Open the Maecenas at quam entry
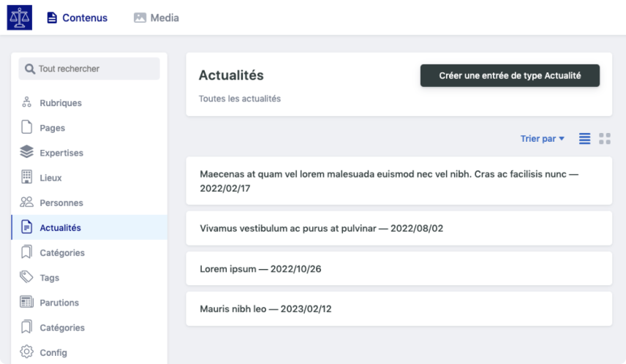Image resolution: width=626 pixels, height=364 pixels. 399,181
